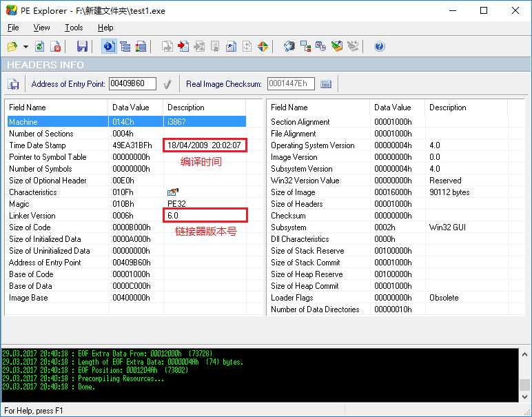Image resolution: width=532 pixels, height=417 pixels.
Task: Click the chip-shaped Disassembler toolbar icon
Action: pos(289,46)
